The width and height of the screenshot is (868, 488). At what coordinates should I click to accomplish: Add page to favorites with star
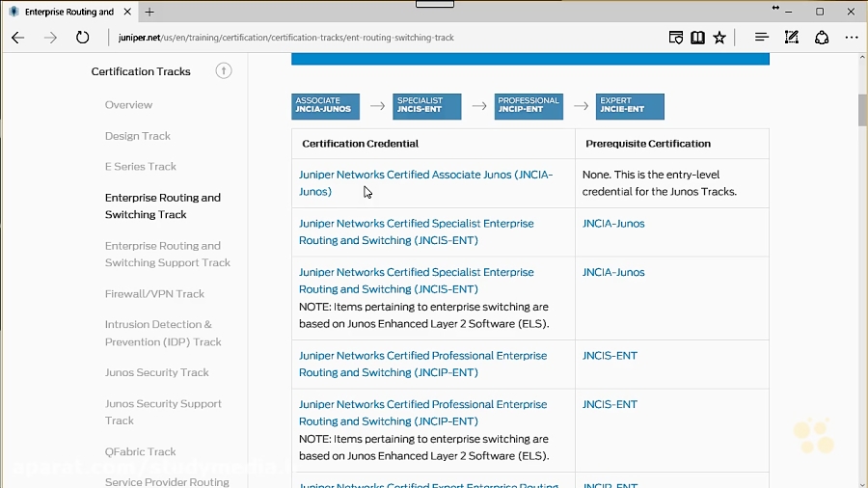[x=719, y=38]
